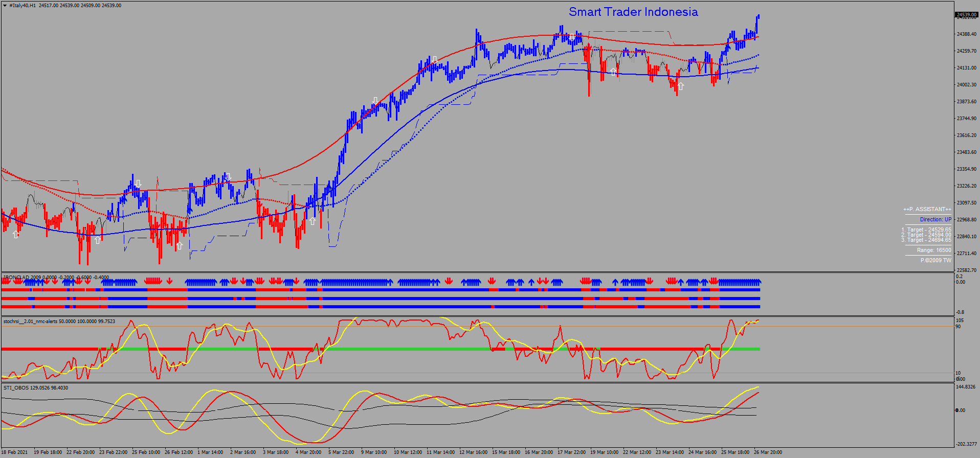Select the Direction: UP label
980x458 pixels.
click(x=936, y=219)
